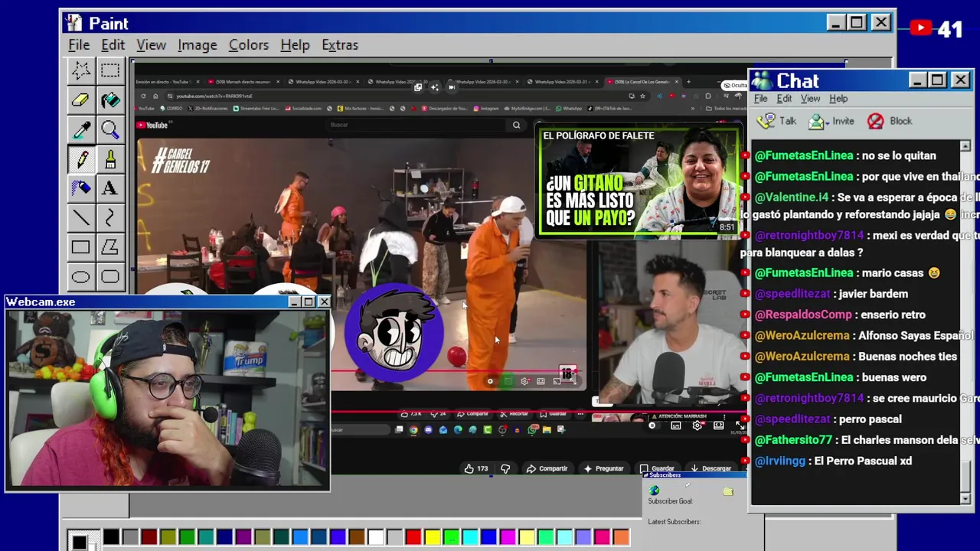Open the Extras menu in Paint
Screen dimensions: 980x551
point(340,45)
